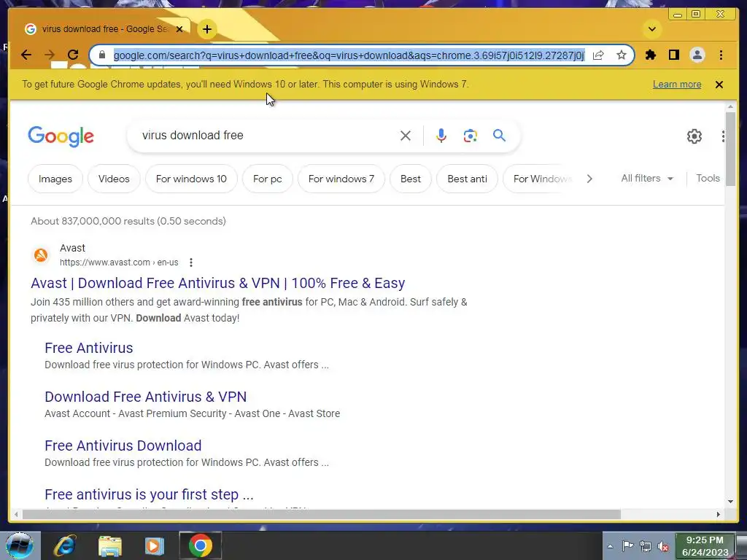Viewport: 747px width, 560px height.
Task: Apply the 'Best anti' filter chip
Action: pos(468,179)
